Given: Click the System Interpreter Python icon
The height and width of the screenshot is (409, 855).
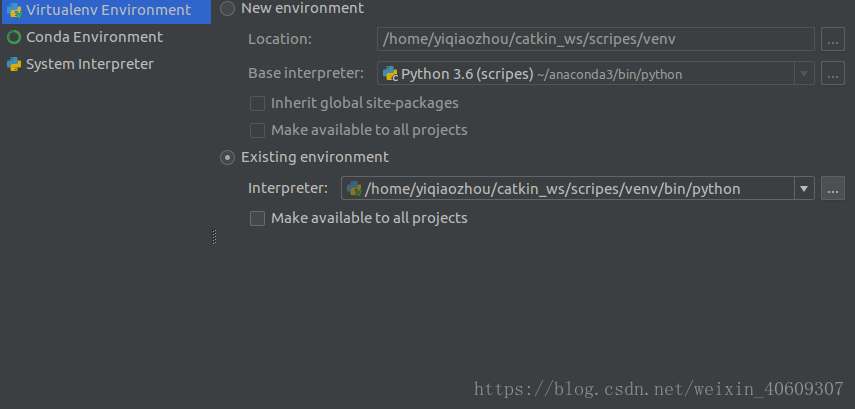Looking at the screenshot, I should pos(14,64).
